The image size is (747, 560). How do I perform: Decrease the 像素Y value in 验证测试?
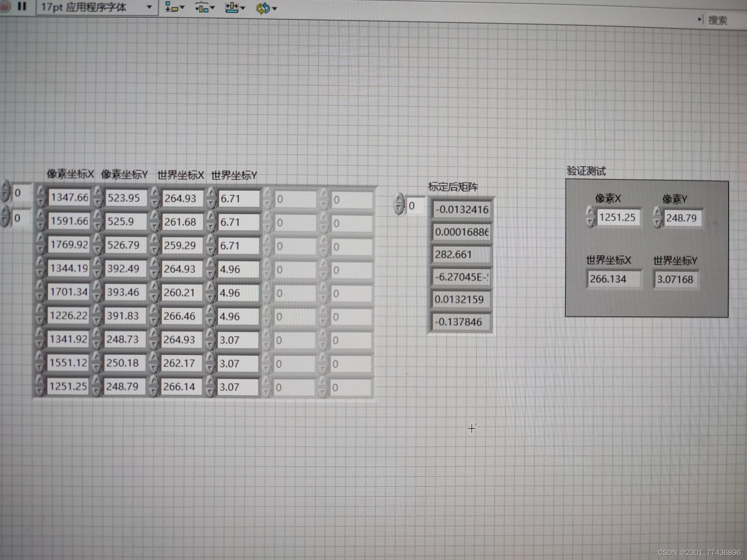pos(658,222)
